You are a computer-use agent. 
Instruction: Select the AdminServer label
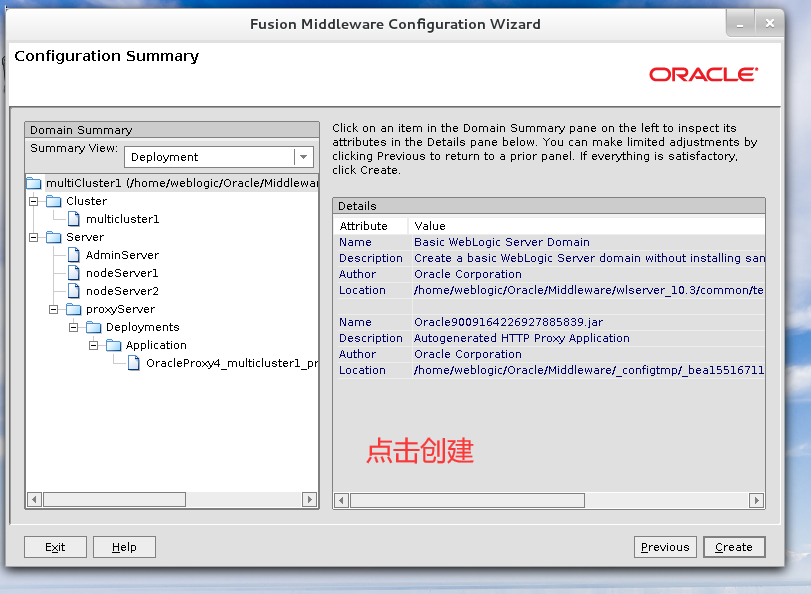[x=122, y=255]
